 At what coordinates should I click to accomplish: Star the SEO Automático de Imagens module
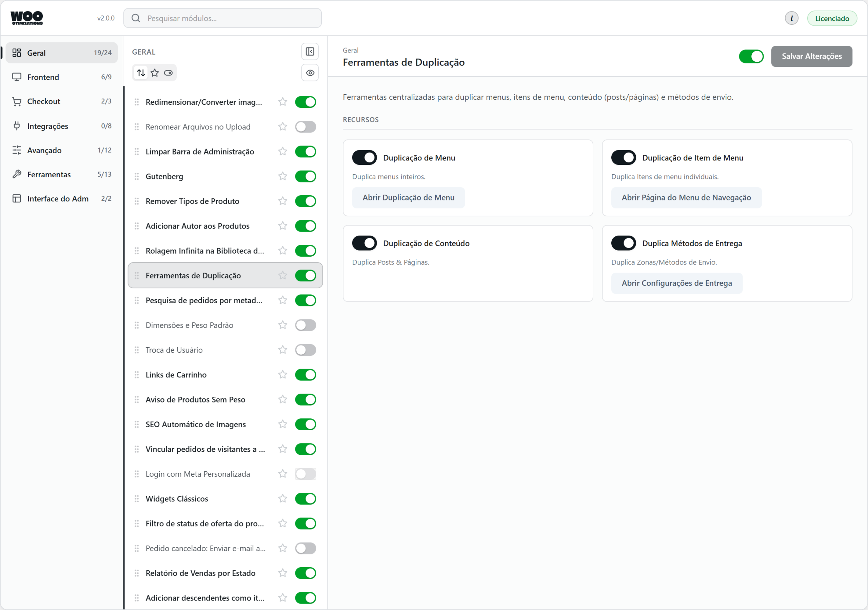[x=282, y=424]
